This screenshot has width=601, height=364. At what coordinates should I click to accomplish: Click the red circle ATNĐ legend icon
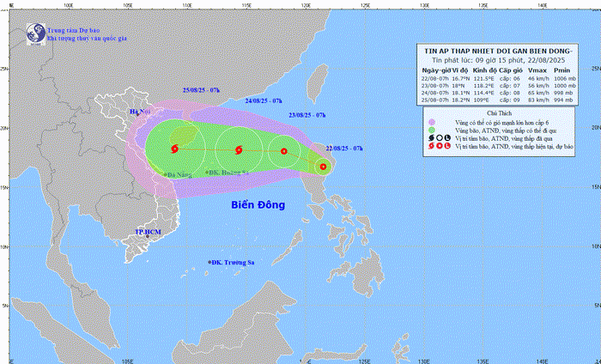tap(440, 146)
